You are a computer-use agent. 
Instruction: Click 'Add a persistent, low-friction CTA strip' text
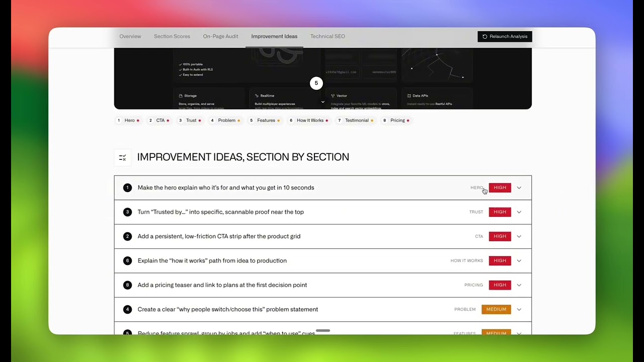[219, 236]
